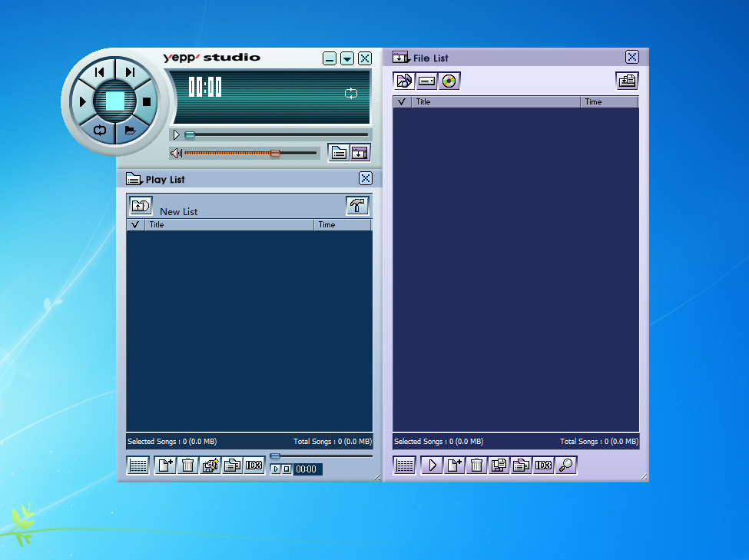749x560 pixels.
Task: Click the Play List resize grip corner
Action: pos(377,477)
